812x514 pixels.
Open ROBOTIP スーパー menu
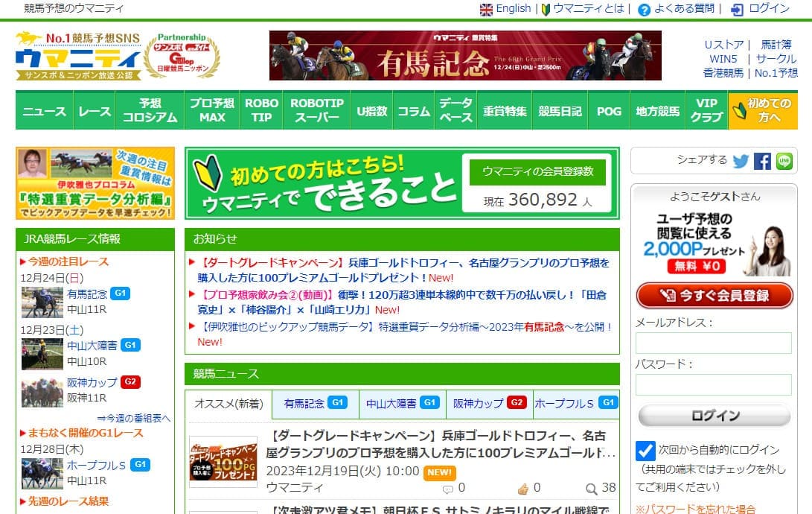(x=317, y=110)
